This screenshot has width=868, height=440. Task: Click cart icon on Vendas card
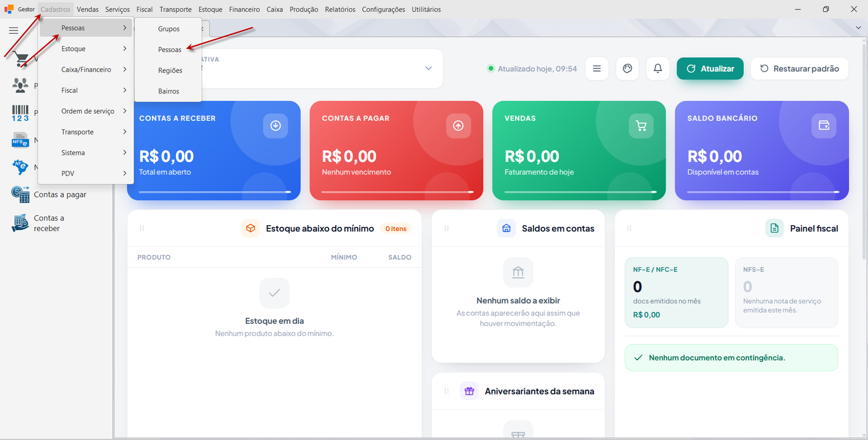[x=641, y=126]
